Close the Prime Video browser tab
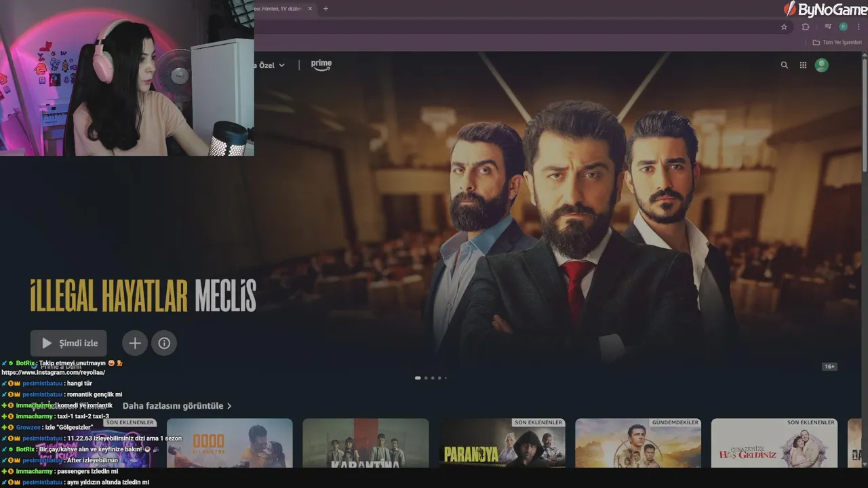The width and height of the screenshot is (868, 488). coord(311,9)
